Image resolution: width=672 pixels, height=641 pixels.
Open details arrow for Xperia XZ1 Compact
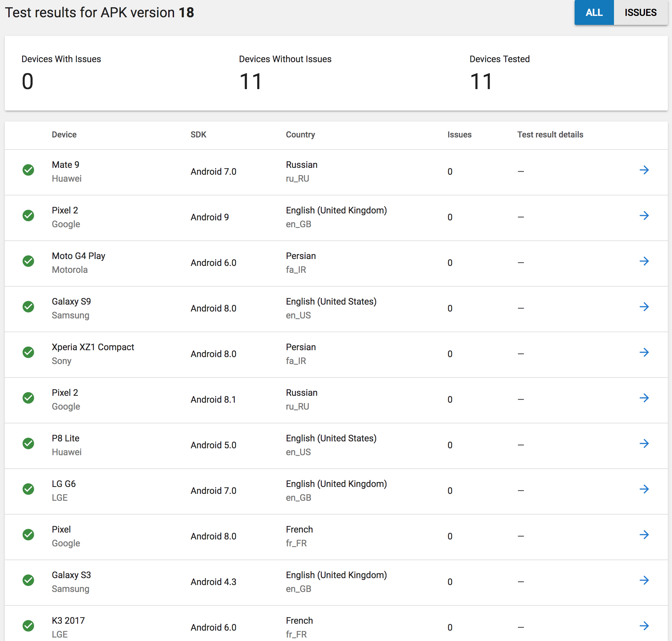(644, 352)
